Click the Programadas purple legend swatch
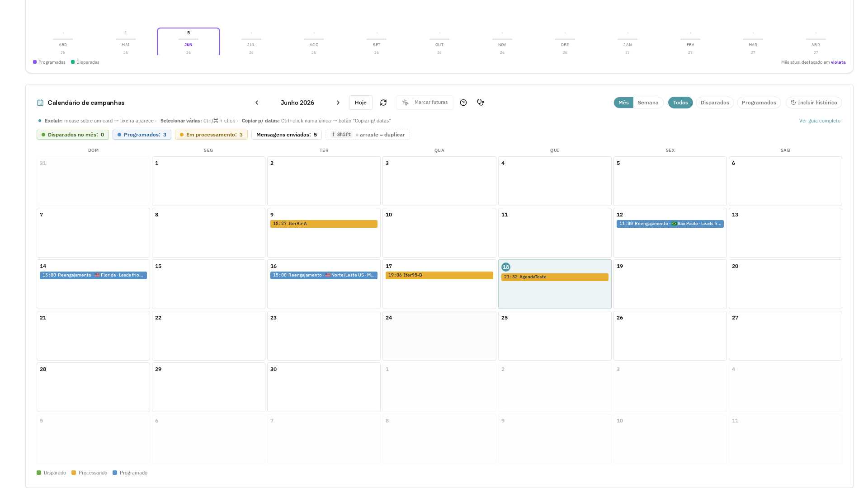 point(35,62)
